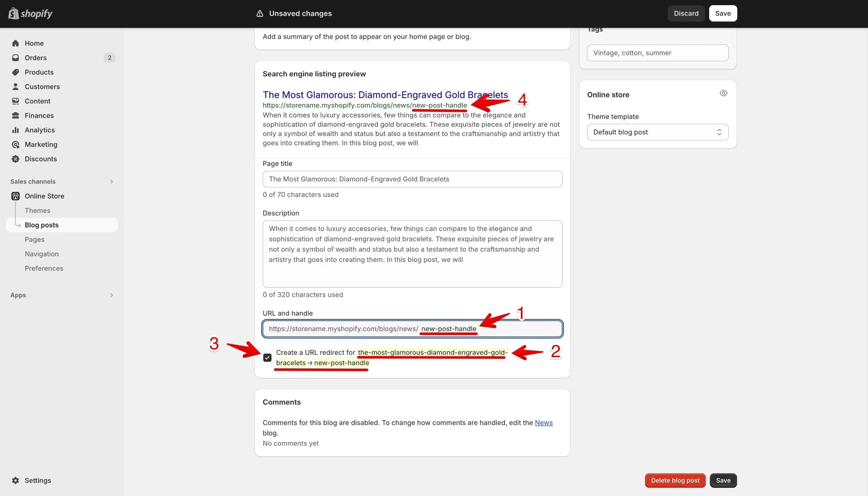
Task: Click the Marketing target icon
Action: click(x=15, y=145)
